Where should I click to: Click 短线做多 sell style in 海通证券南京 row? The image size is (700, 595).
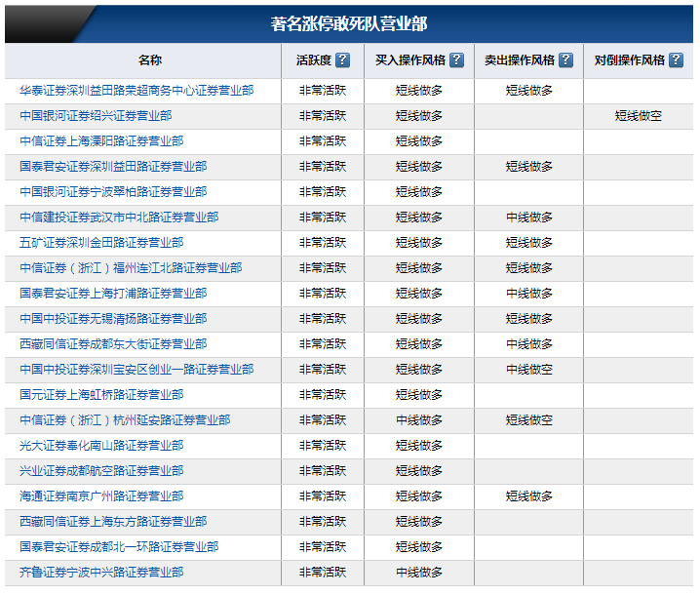(529, 496)
